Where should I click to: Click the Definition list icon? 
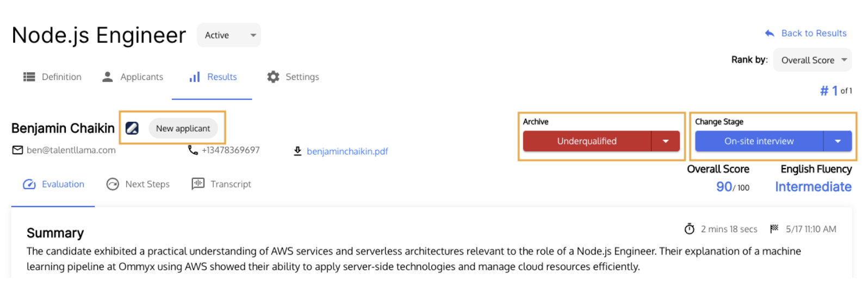[29, 77]
